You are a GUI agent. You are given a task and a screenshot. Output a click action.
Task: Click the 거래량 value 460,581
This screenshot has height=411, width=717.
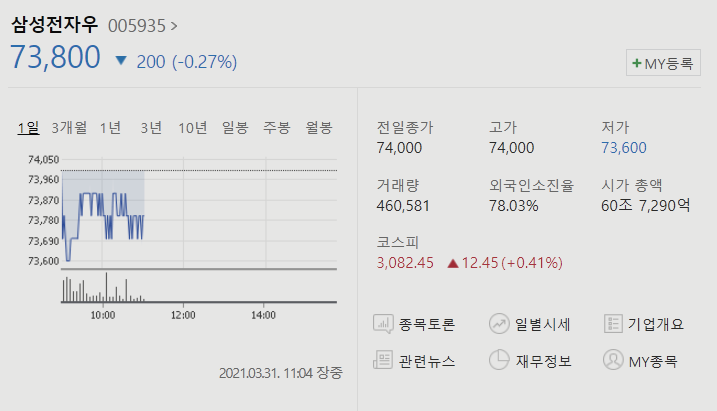[x=403, y=206]
